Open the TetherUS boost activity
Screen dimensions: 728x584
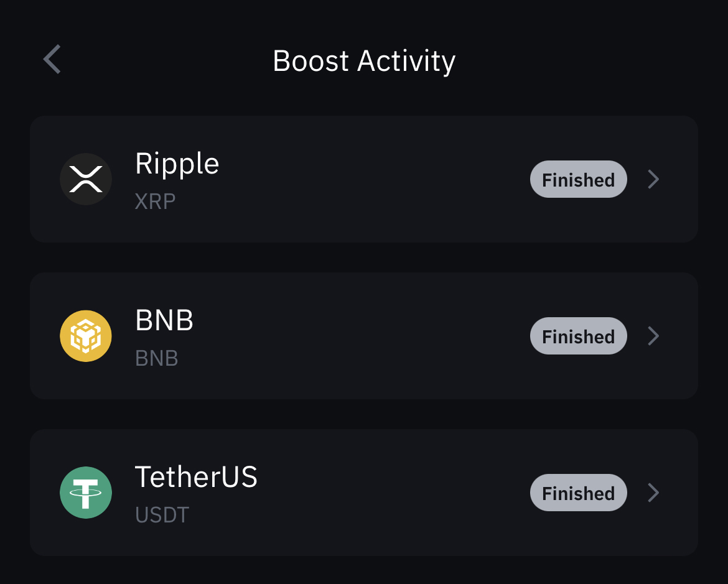[x=196, y=477]
